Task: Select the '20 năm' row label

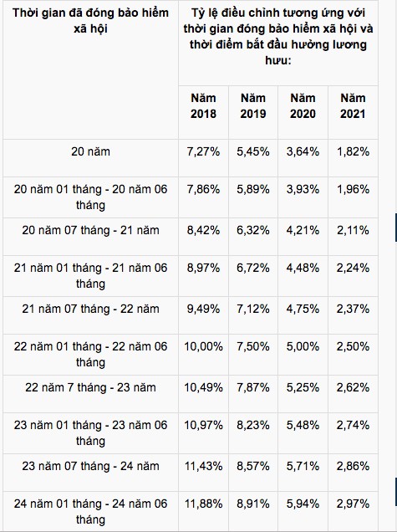Action: tap(90, 151)
